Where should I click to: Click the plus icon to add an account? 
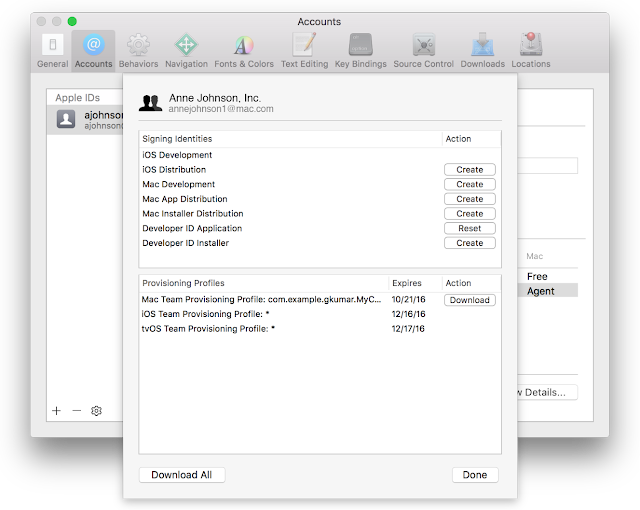pyautogui.click(x=57, y=410)
